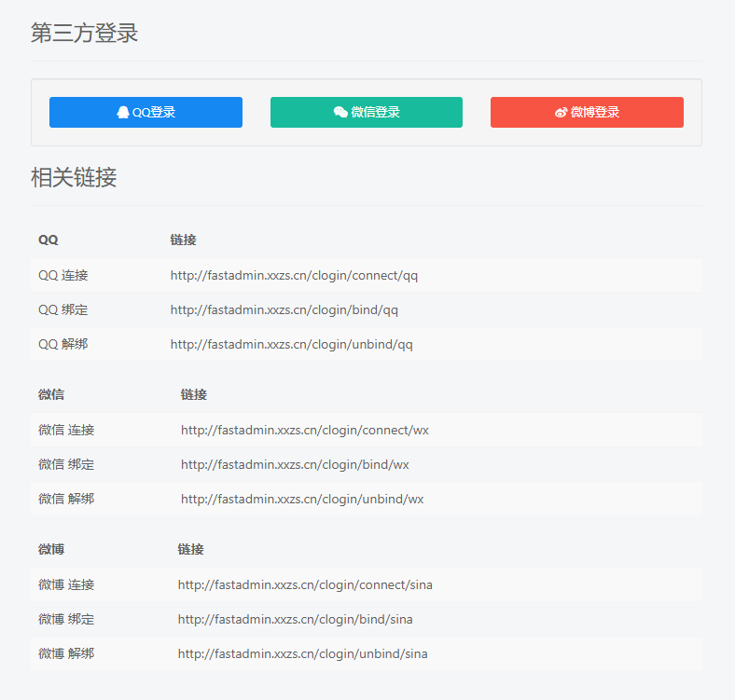Select the '微信 绑定' row label
Image resolution: width=735 pixels, height=700 pixels.
(66, 465)
